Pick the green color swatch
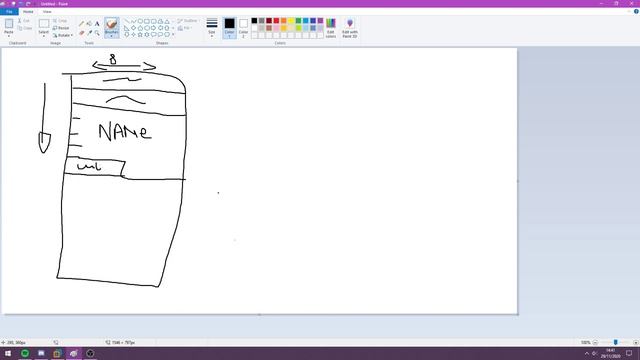 click(298, 20)
